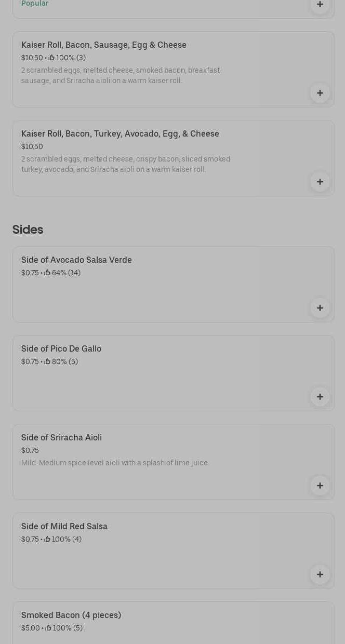Add Kaiser Roll Bacon Turkey Avocado to cart
The width and height of the screenshot is (345, 644).
click(x=320, y=182)
